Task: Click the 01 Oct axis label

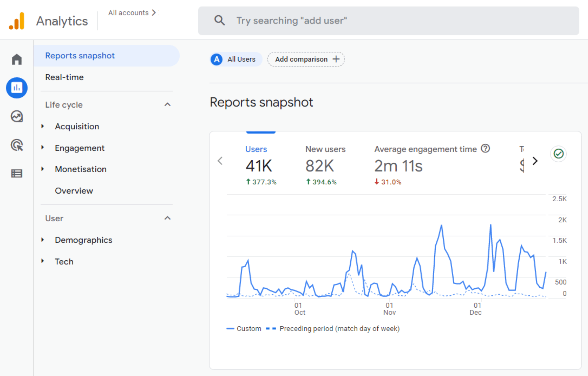Action: 299,309
